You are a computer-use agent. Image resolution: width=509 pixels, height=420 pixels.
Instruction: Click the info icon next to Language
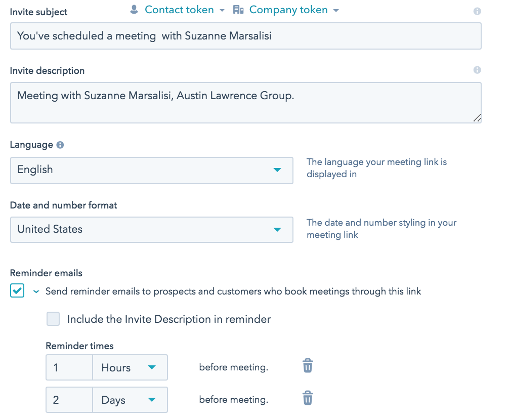point(60,145)
